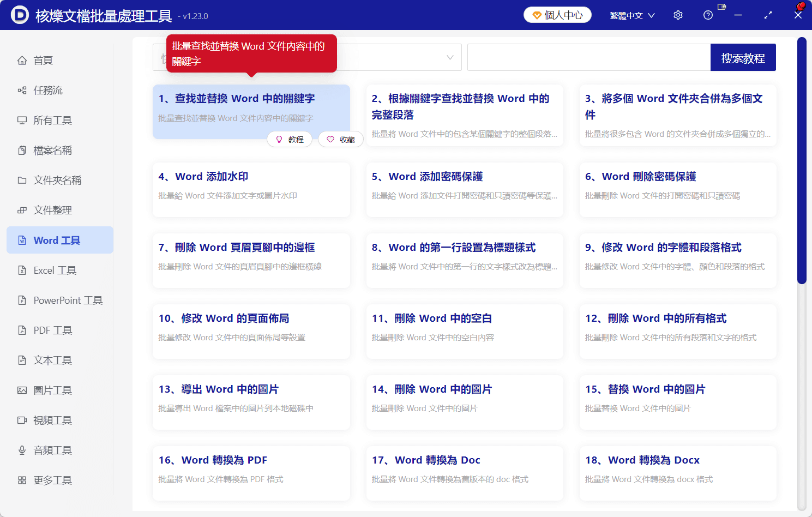This screenshot has height=517, width=812.
Task: Switch to Word 工具 in sidebar
Action: click(x=60, y=241)
